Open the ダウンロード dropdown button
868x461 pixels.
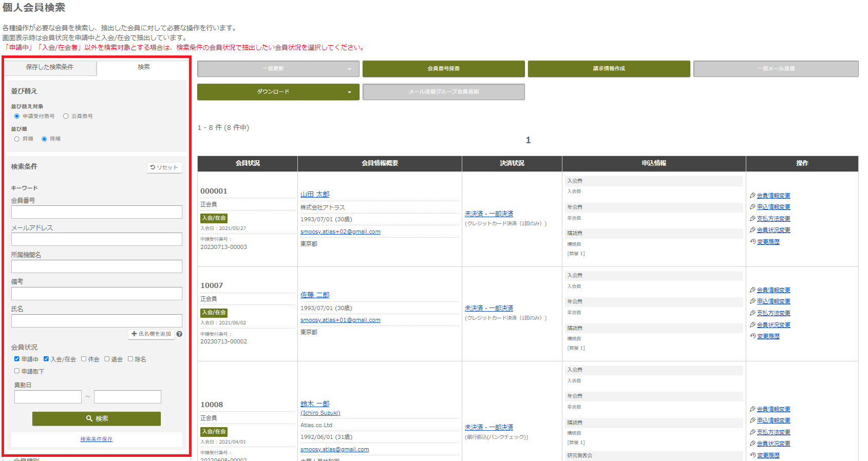coord(278,92)
